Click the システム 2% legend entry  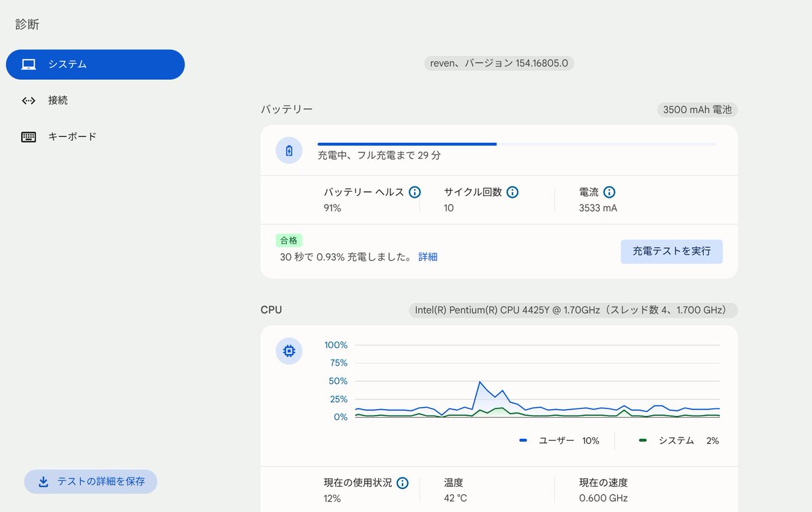679,441
